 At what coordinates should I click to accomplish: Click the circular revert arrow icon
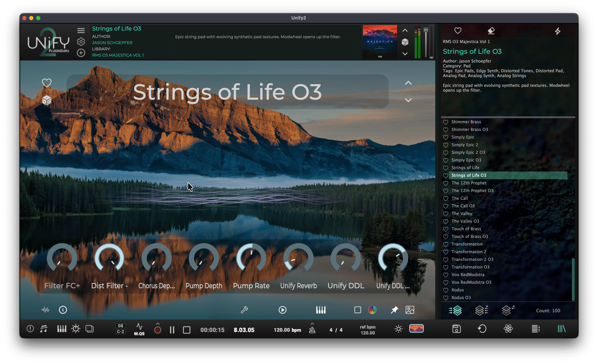pyautogui.click(x=482, y=329)
